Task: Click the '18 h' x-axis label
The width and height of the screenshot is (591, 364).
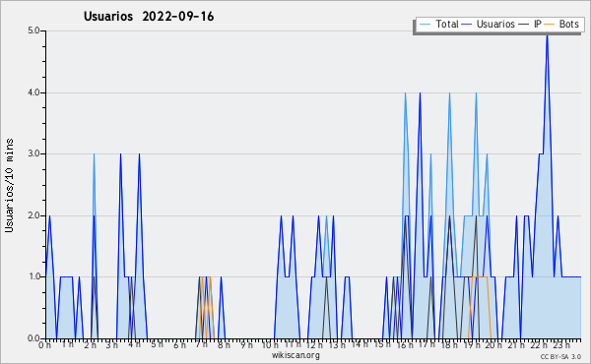Action: point(449,345)
